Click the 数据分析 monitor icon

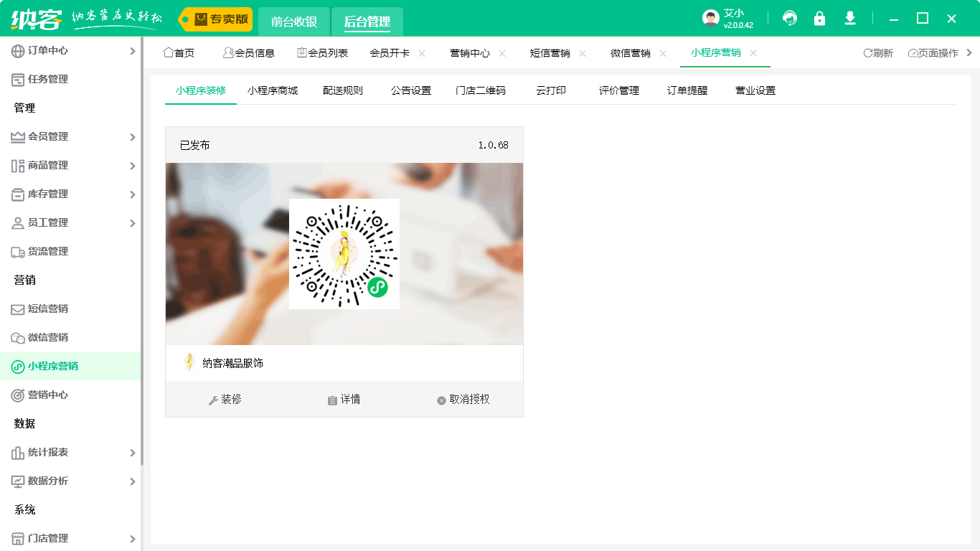pos(18,481)
